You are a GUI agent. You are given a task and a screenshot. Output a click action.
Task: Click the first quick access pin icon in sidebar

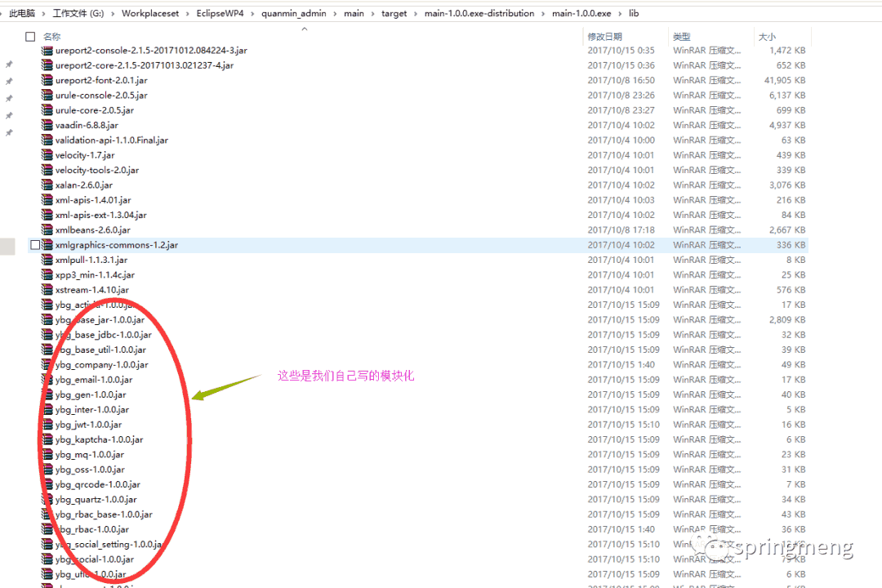point(9,65)
